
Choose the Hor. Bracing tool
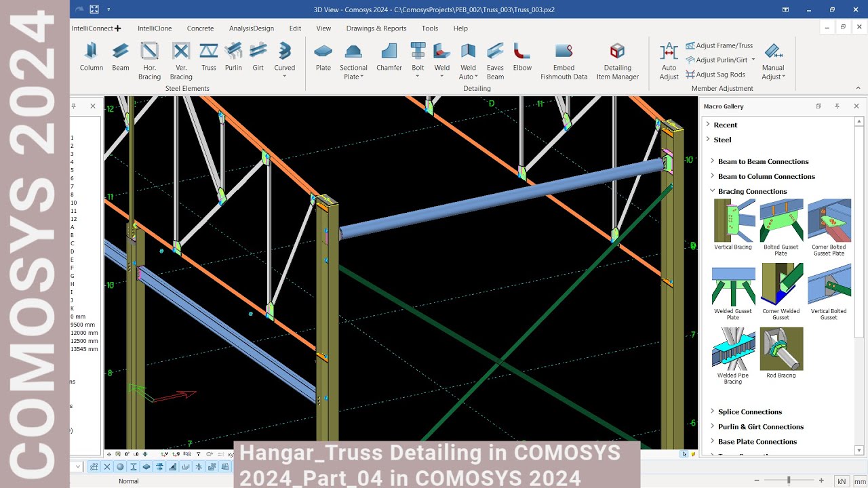point(149,61)
